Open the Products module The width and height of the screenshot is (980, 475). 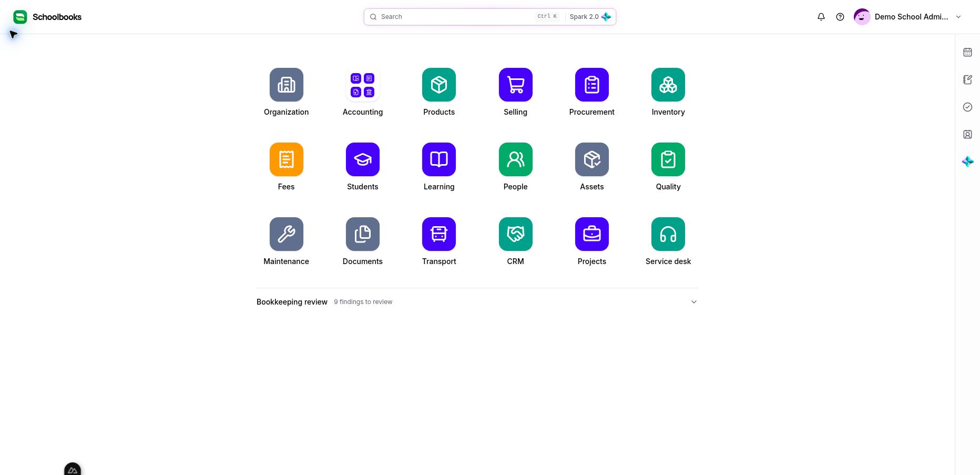click(439, 85)
